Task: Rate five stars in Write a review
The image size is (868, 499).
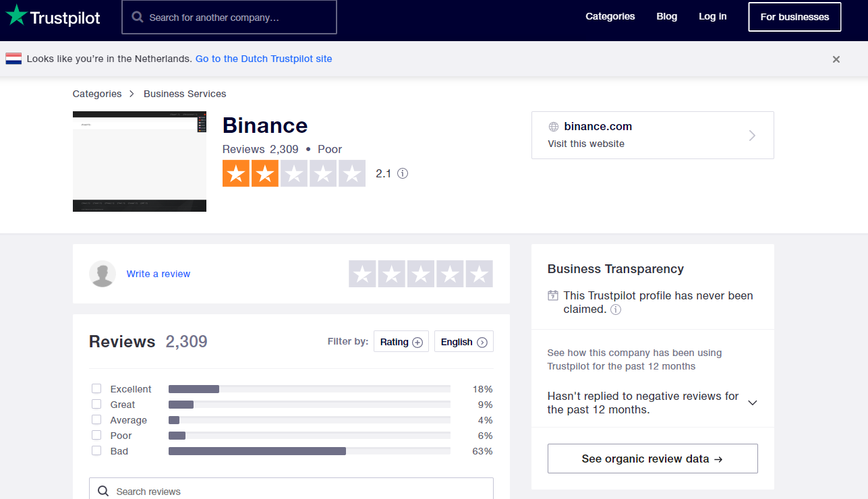Action: pos(480,274)
